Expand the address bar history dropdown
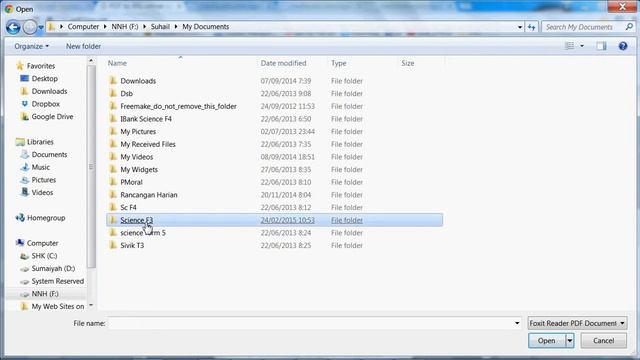The image size is (640, 360). (x=520, y=27)
